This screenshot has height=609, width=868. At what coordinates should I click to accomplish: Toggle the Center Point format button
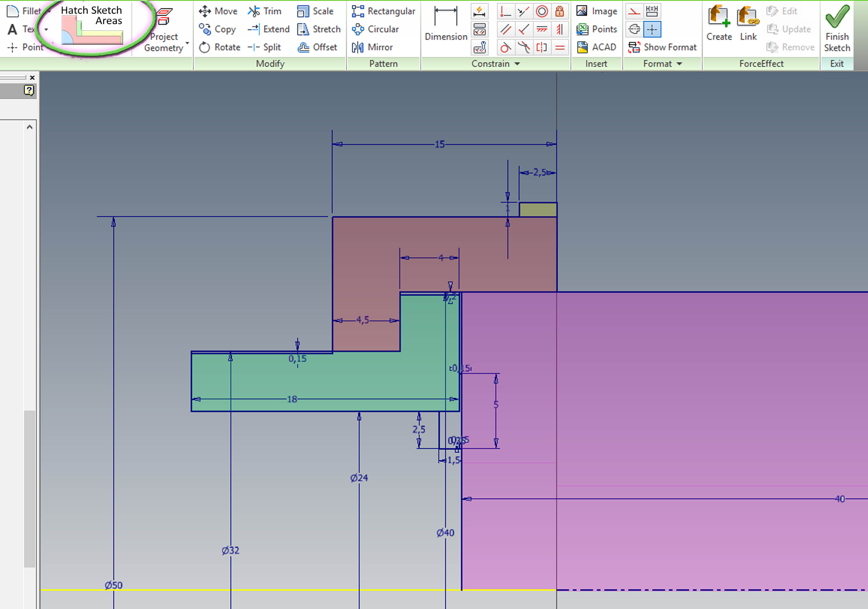point(652,29)
